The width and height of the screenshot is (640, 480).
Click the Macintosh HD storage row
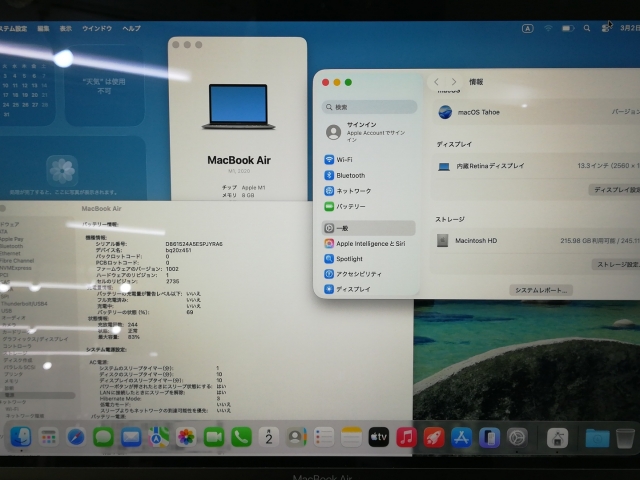click(536, 240)
